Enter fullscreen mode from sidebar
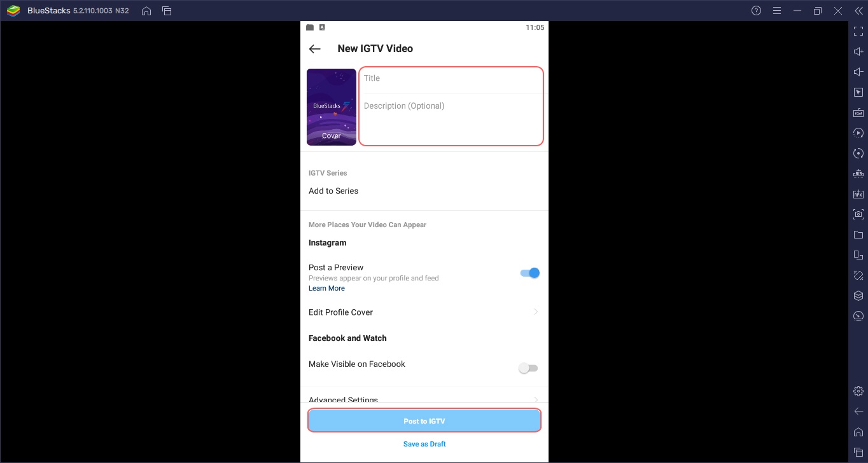The image size is (868, 463). [x=858, y=31]
